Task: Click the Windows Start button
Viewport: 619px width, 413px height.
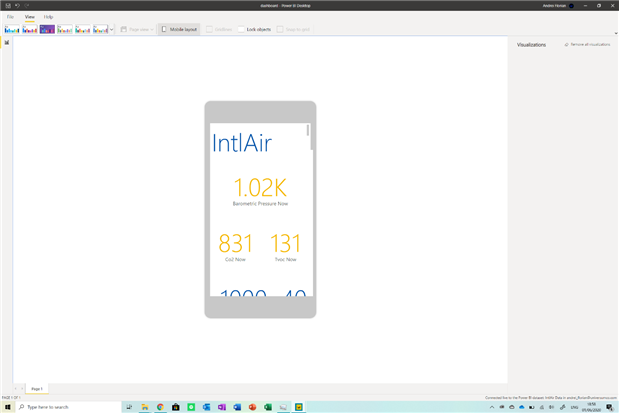Action: [6, 407]
